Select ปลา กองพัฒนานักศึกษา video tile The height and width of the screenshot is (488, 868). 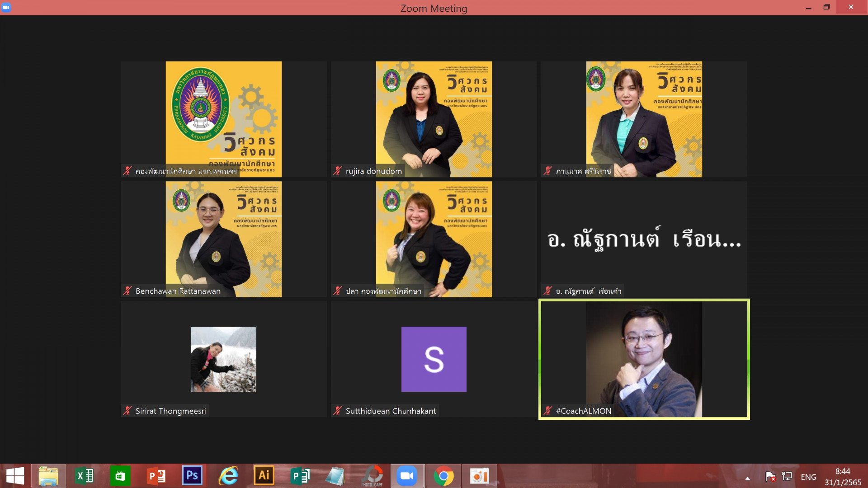pos(434,239)
